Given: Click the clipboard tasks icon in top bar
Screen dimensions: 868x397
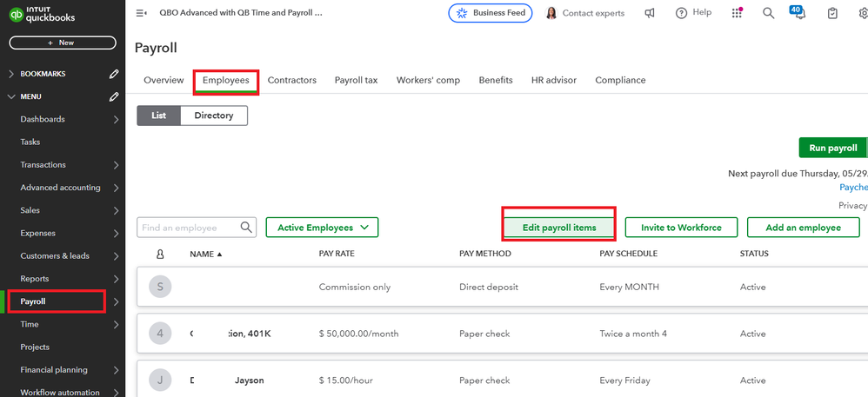Looking at the screenshot, I should (832, 13).
